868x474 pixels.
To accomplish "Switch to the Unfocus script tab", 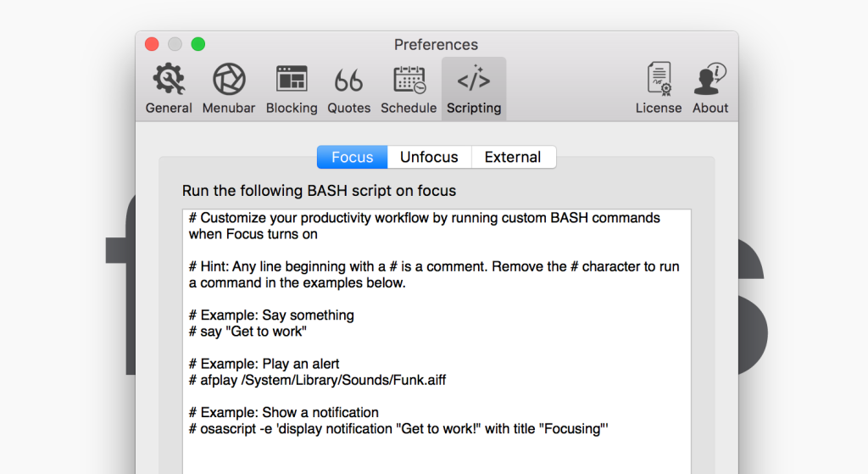I will (x=429, y=157).
